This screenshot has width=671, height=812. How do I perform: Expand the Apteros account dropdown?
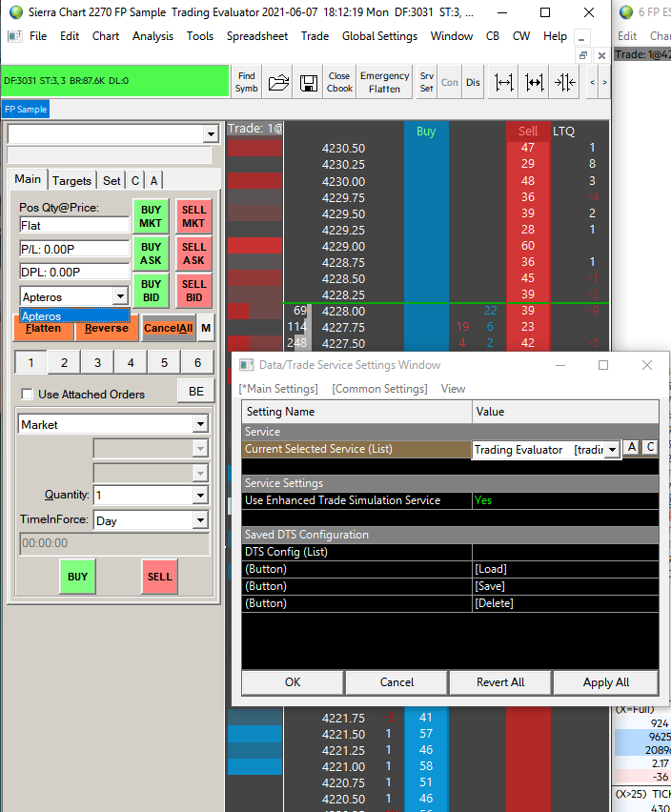(120, 296)
